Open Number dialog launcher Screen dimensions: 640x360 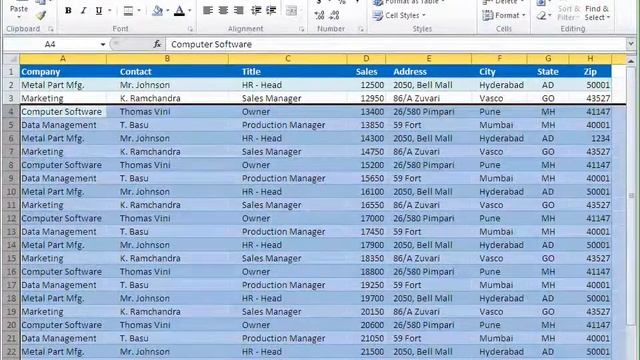click(361, 29)
